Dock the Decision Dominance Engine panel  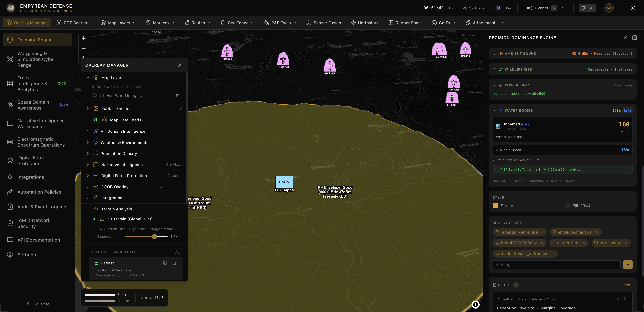[x=634, y=38]
